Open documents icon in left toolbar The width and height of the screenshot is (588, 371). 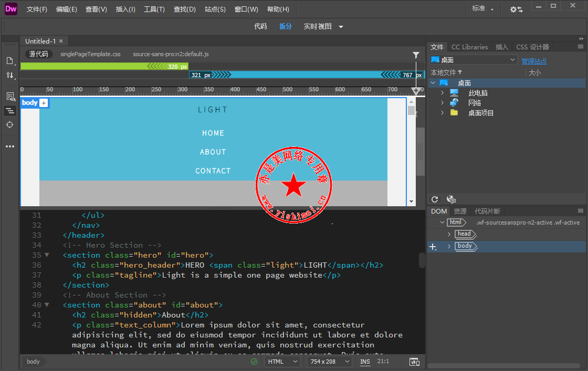pyautogui.click(x=10, y=61)
